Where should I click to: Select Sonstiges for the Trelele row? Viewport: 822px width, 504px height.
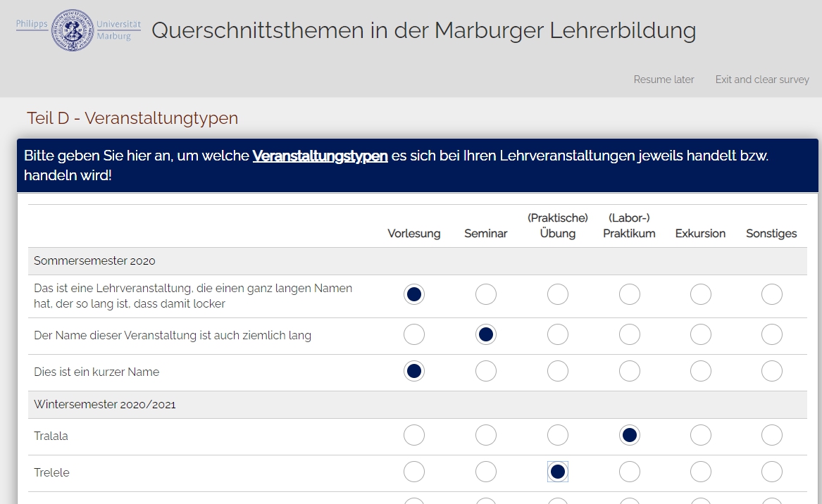(772, 472)
